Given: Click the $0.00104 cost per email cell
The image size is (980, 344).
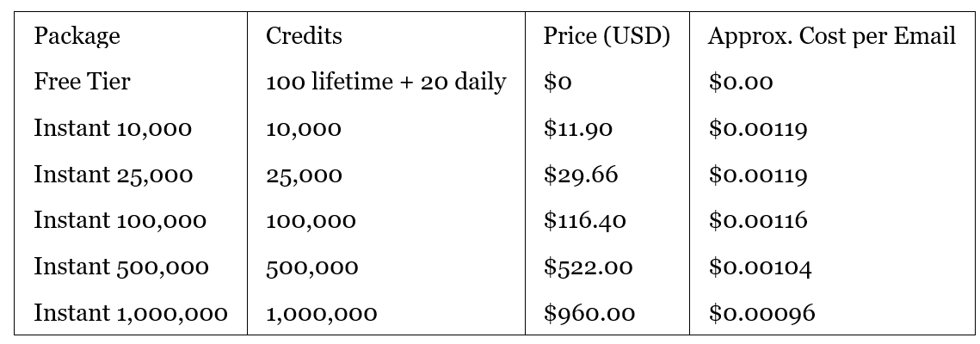Looking at the screenshot, I should (x=760, y=267).
